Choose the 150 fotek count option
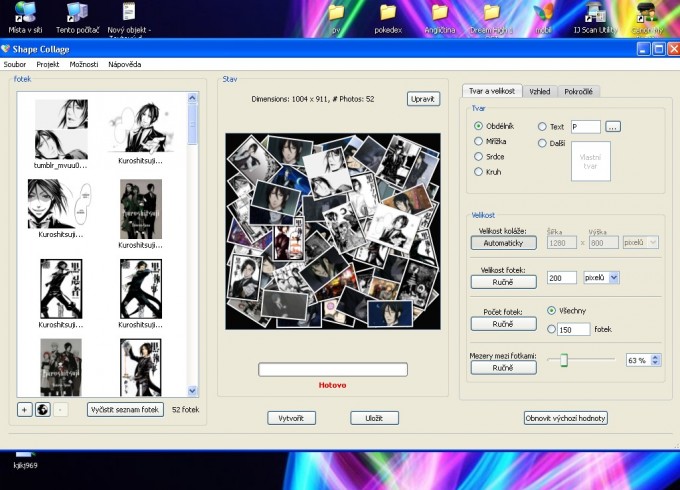The image size is (680, 490). click(x=551, y=329)
